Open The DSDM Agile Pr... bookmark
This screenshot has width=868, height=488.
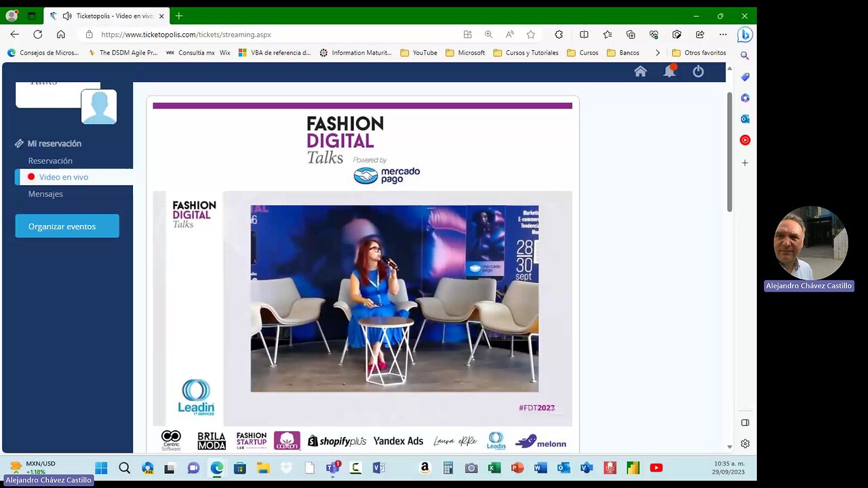coord(123,53)
